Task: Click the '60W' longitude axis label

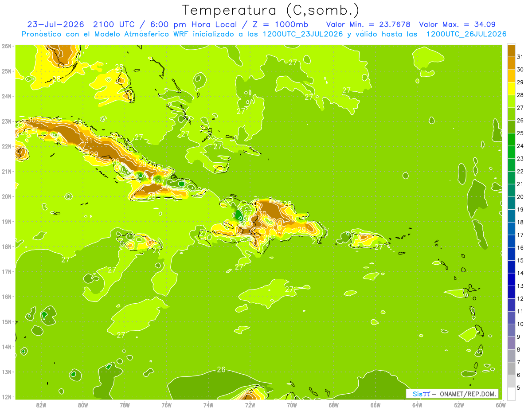Action: click(501, 405)
